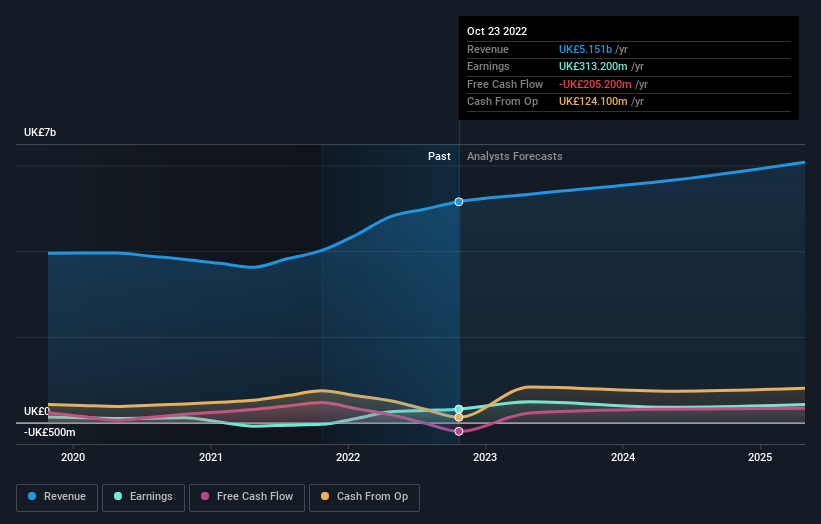The image size is (821, 524).
Task: Click the Cash From Op label in tooltip
Action: point(502,102)
